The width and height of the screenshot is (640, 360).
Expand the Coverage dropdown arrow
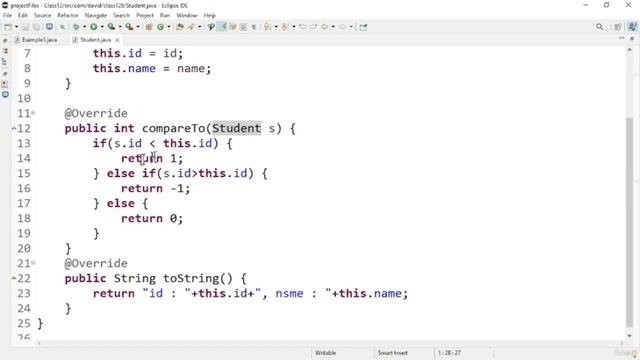tap(120, 27)
